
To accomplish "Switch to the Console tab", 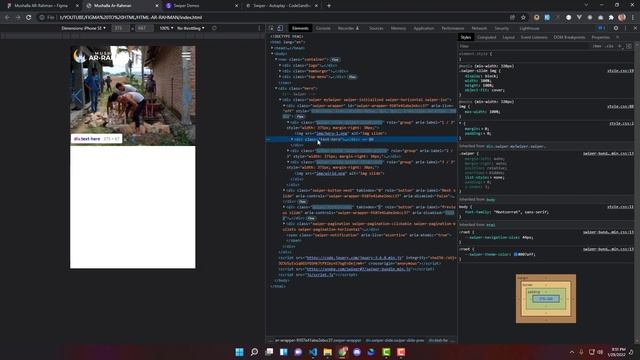I will pyautogui.click(x=323, y=28).
